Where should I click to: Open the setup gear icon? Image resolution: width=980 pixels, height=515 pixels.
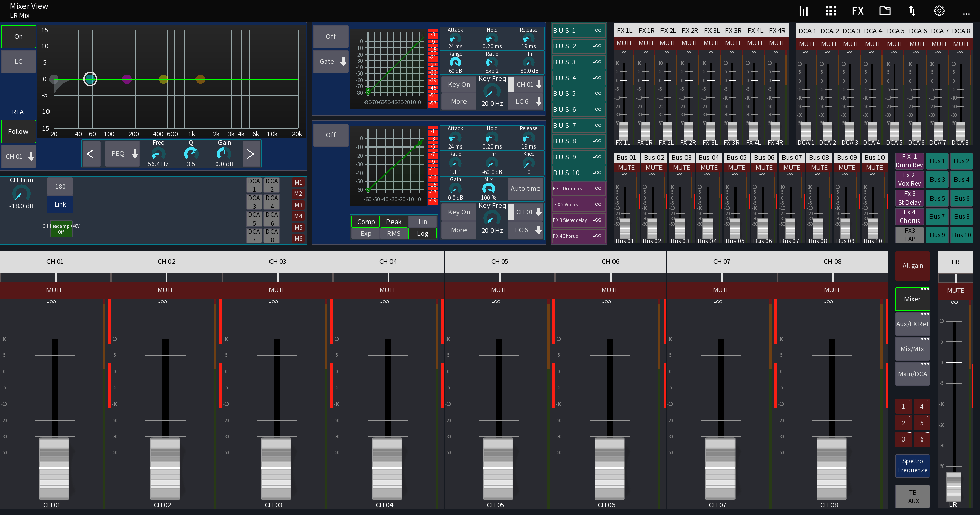[x=939, y=10]
